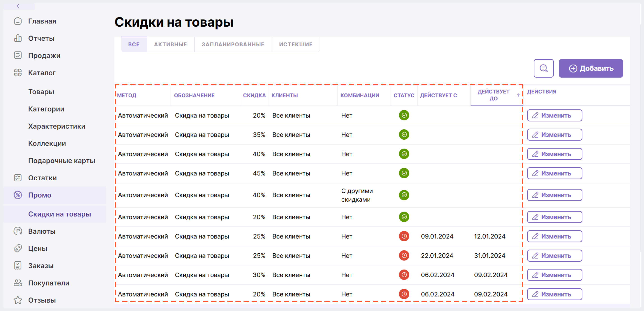644x311 pixels.
Task: Open Товары in the sidebar
Action: click(41, 92)
